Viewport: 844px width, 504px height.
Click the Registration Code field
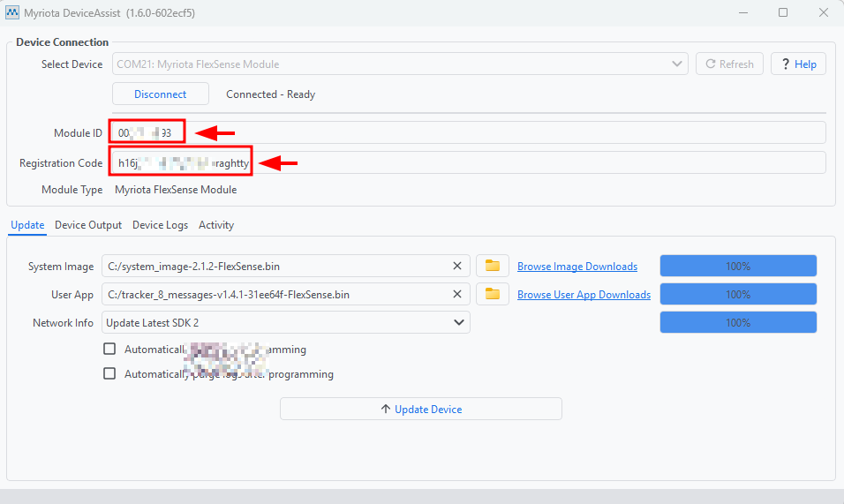tap(468, 162)
